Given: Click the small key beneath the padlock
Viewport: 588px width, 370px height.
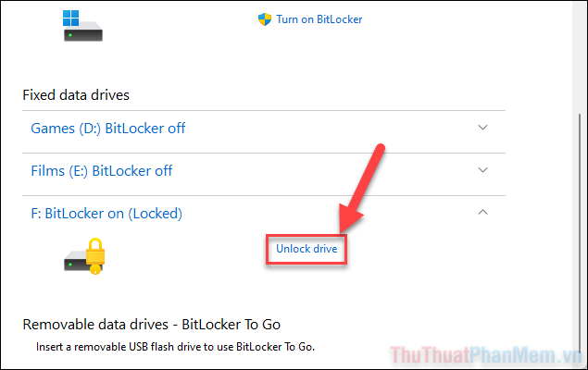Looking at the screenshot, I should coord(95,269).
